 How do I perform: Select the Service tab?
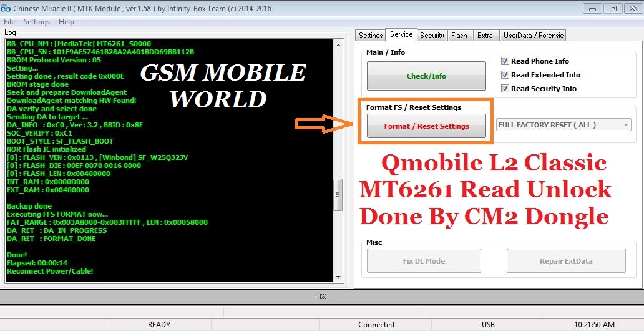coord(401,34)
